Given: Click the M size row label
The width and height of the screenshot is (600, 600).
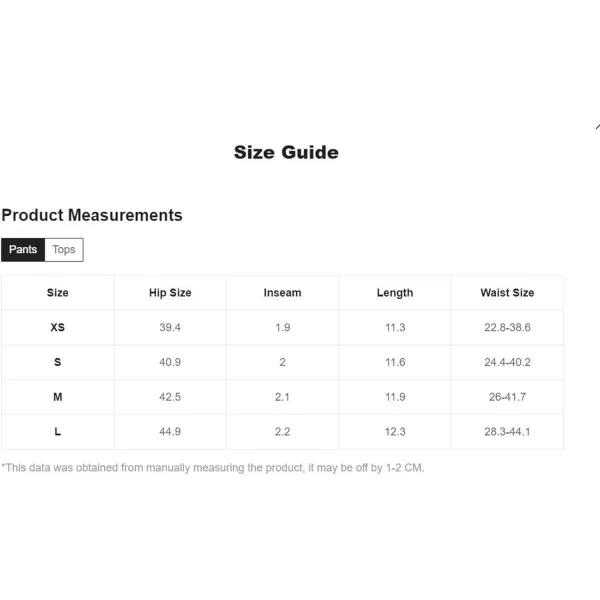Looking at the screenshot, I should 58,397.
